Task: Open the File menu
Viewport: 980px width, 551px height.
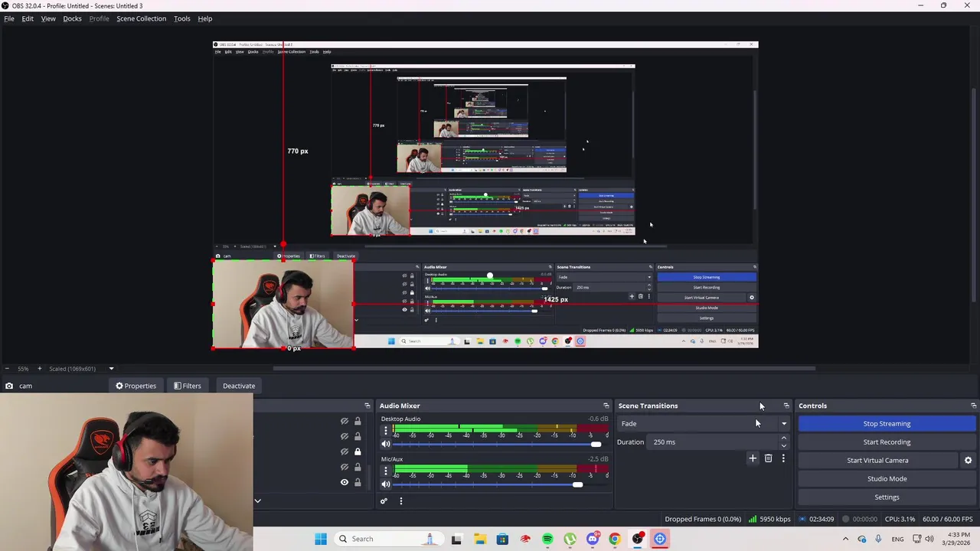Action: click(9, 18)
